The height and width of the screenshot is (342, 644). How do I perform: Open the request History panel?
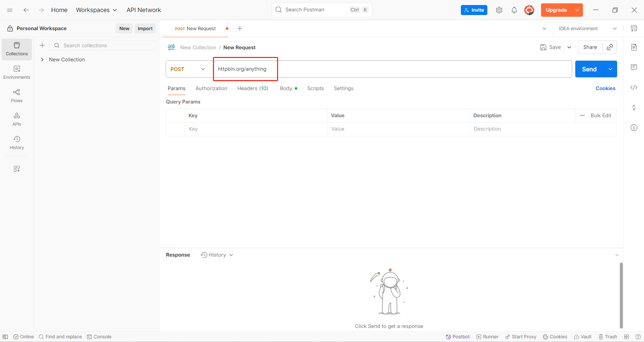16,142
